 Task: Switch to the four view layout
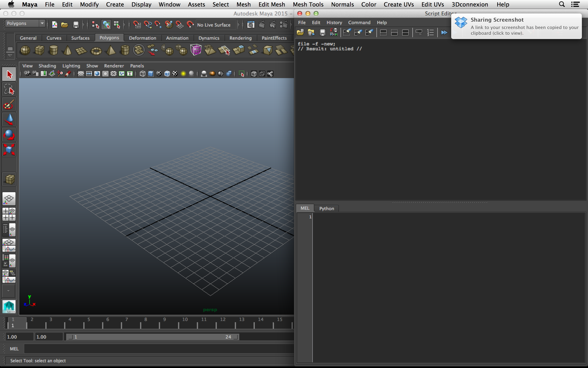(x=9, y=214)
